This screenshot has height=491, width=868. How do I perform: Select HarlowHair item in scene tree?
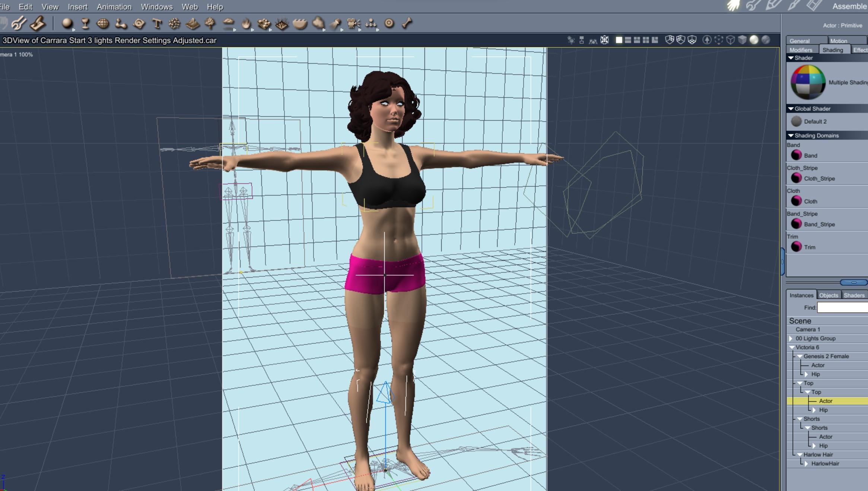[x=825, y=463]
